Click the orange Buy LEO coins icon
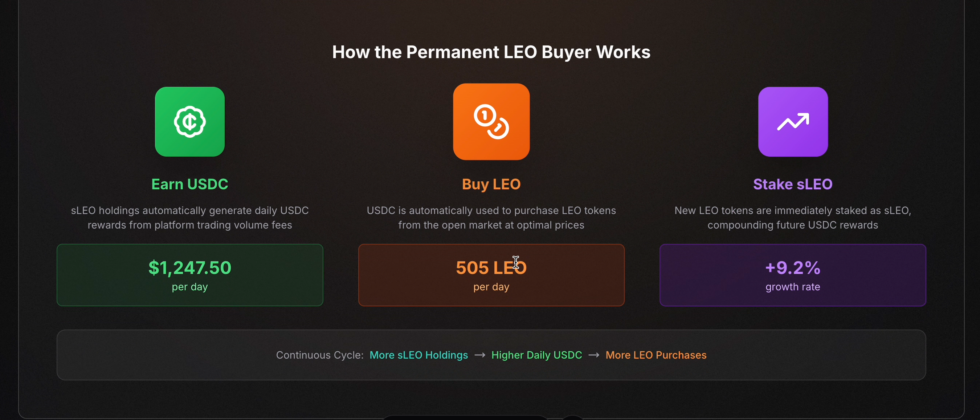Screen dimensions: 980x420 click(x=491, y=121)
